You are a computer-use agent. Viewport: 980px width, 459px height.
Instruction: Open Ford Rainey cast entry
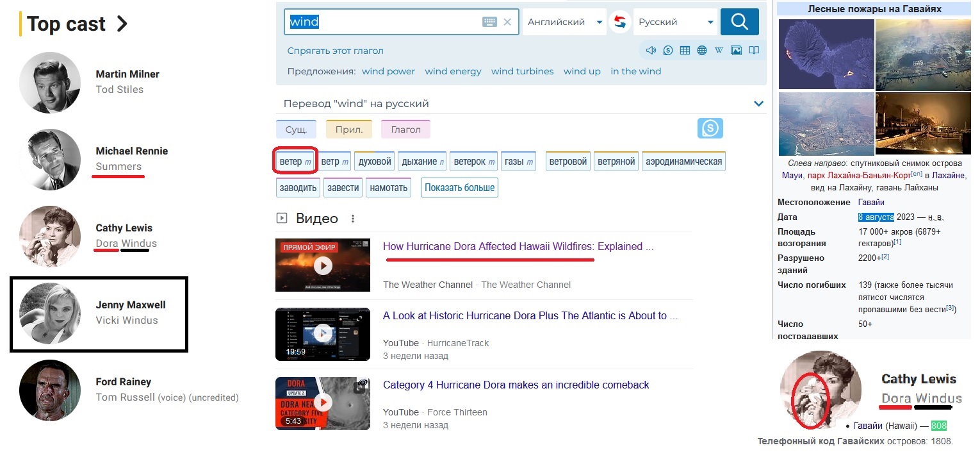(124, 381)
